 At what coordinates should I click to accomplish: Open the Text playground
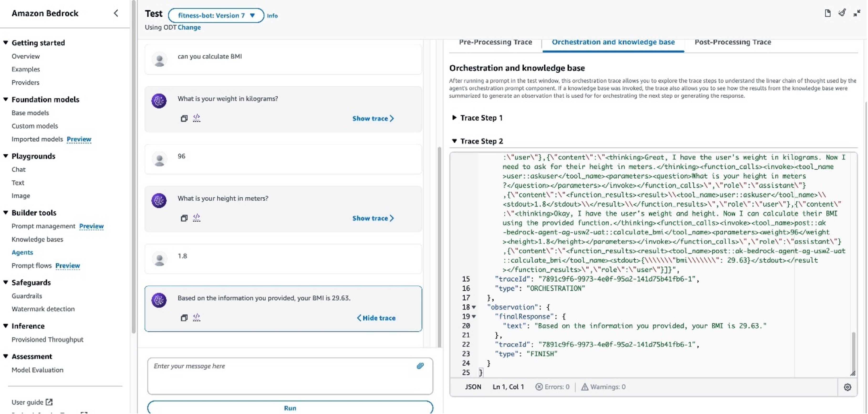pos(18,183)
